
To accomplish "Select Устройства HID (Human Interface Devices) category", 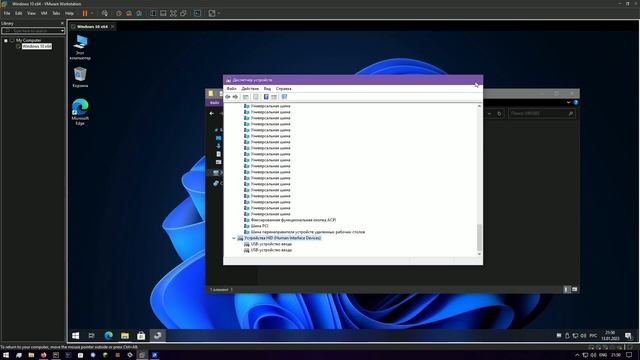I will (282, 238).
